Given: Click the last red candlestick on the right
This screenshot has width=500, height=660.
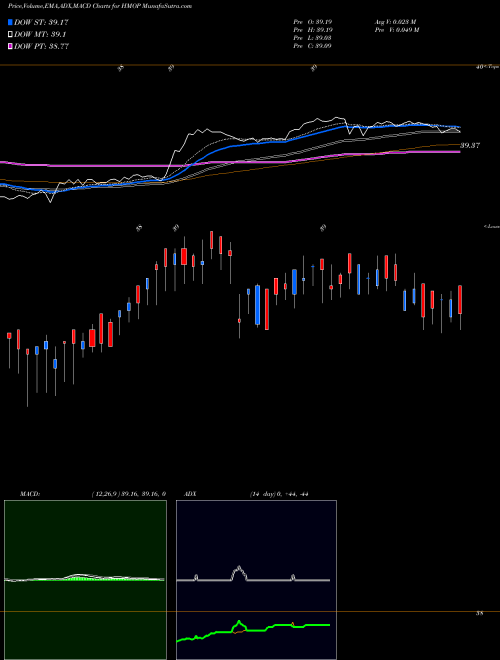Looking at the screenshot, I should point(460,300).
